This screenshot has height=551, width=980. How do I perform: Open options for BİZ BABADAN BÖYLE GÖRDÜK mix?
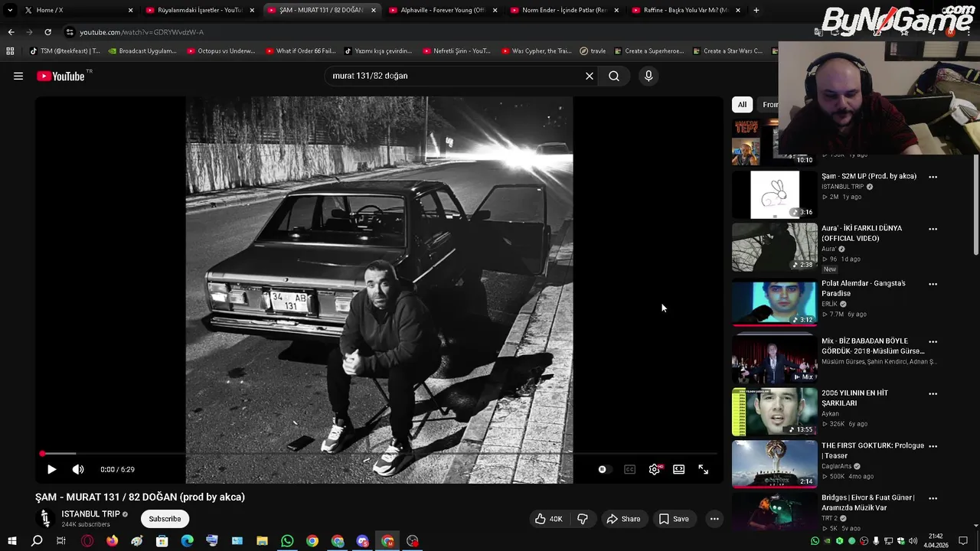click(x=933, y=342)
